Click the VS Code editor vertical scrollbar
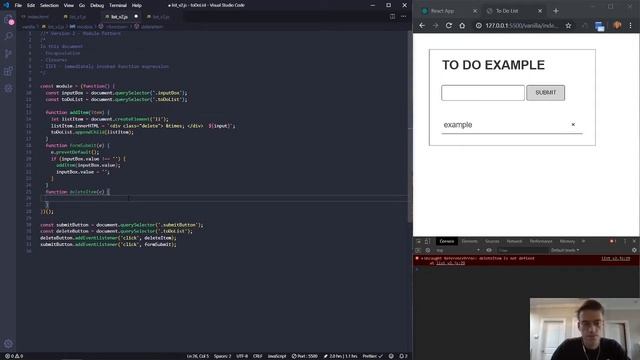This screenshot has width=640, height=360. (409, 127)
